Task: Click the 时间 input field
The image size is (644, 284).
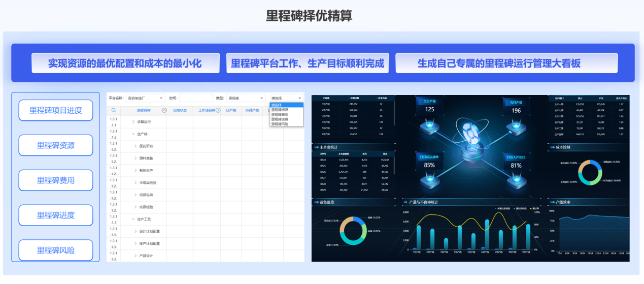Action: tap(196, 98)
